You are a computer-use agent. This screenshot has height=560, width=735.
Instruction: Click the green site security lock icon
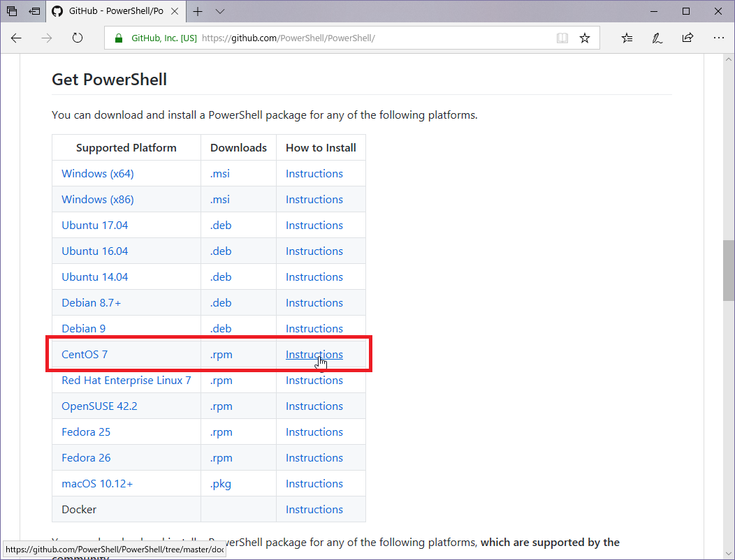(119, 38)
